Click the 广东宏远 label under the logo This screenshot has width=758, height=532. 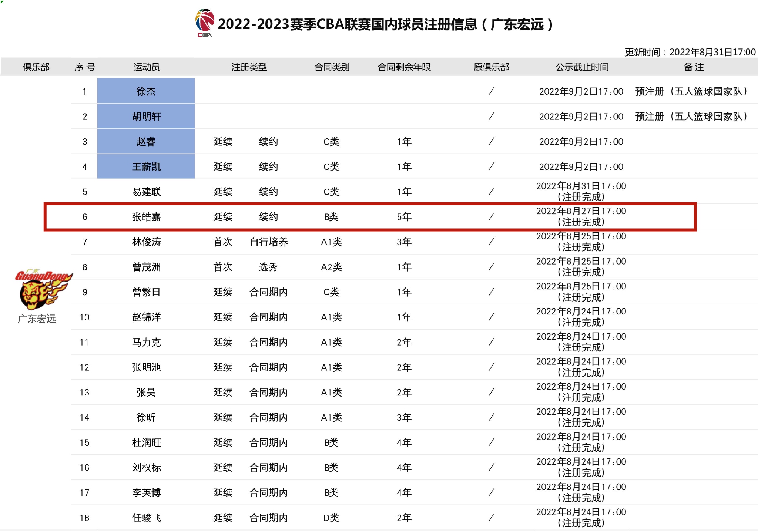tap(37, 319)
